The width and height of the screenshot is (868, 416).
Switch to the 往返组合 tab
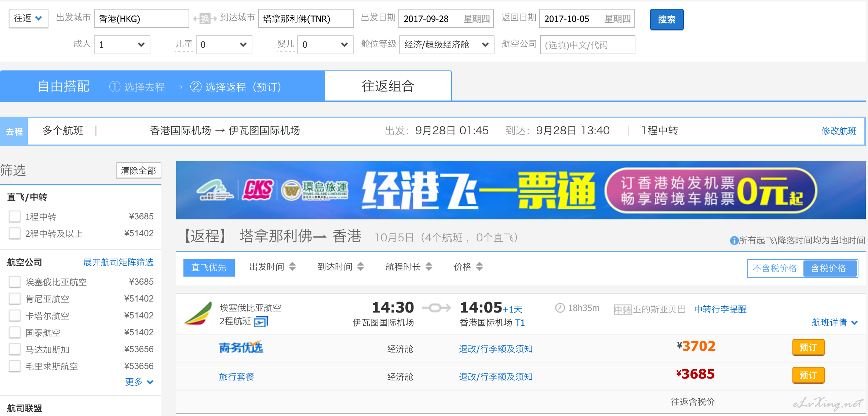[388, 86]
